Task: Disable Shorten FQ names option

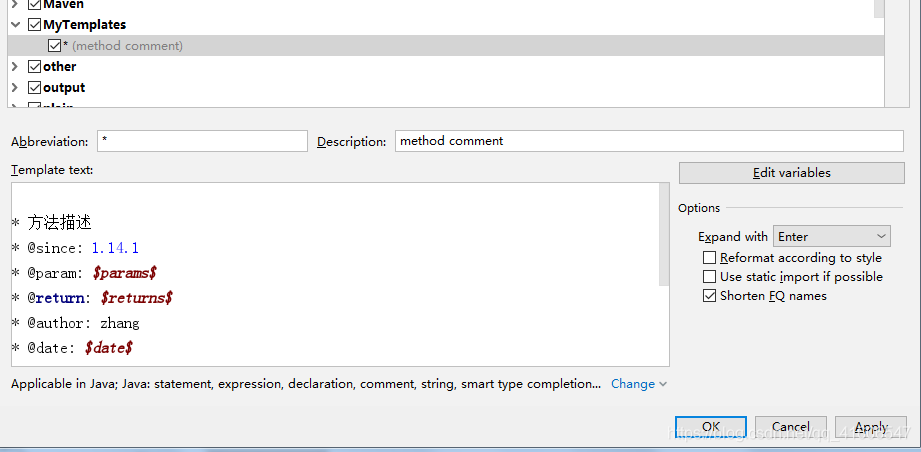Action: 710,296
